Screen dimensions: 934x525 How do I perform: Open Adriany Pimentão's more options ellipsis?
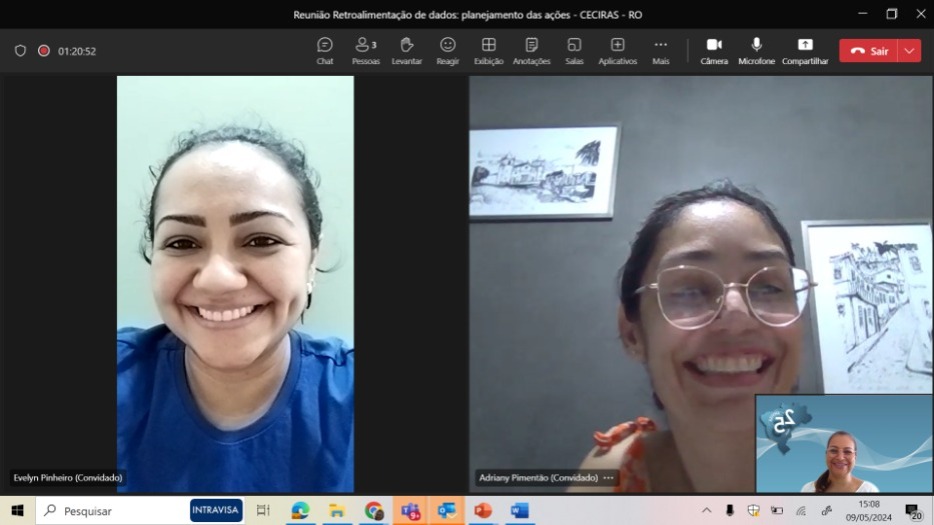click(x=608, y=478)
